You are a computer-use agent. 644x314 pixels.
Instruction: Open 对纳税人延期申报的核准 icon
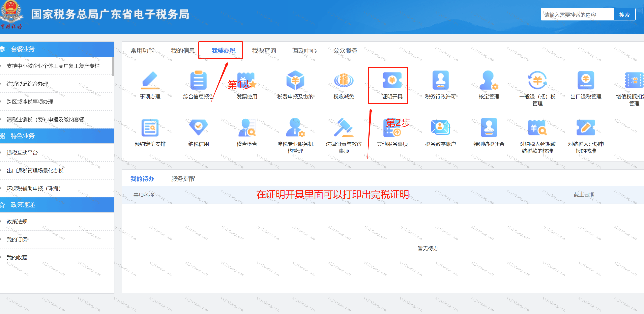coord(586,128)
